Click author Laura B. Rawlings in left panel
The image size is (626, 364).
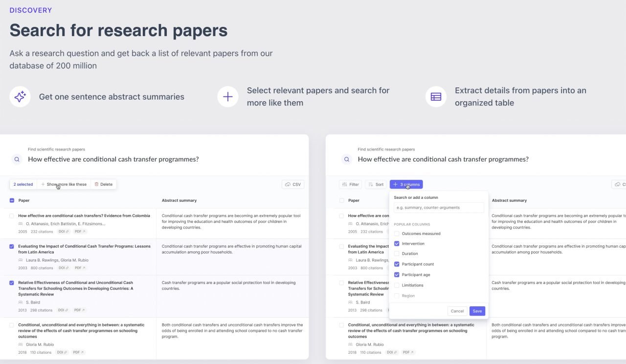point(42,260)
